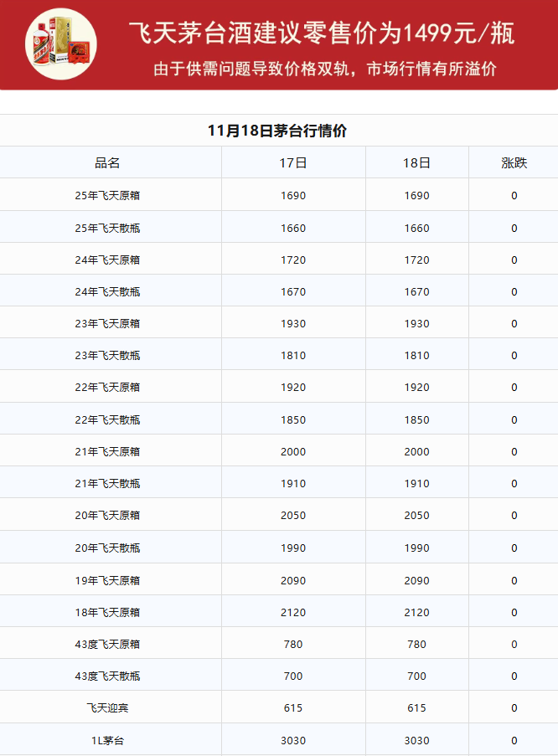Click the 25年飞天原箱 row name
This screenshot has height=756, width=558.
tap(107, 196)
